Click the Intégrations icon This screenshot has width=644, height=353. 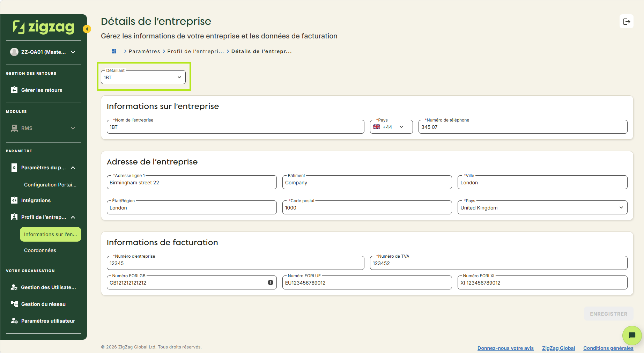(x=14, y=200)
